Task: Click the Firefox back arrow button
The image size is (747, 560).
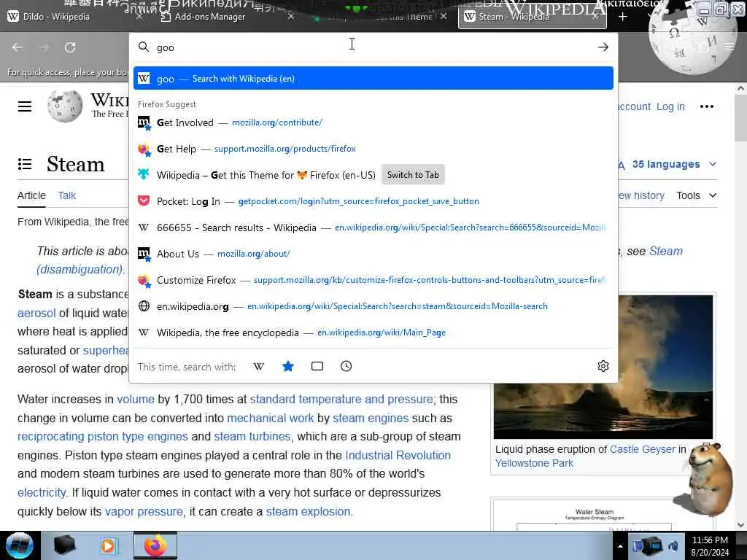Action: point(18,47)
